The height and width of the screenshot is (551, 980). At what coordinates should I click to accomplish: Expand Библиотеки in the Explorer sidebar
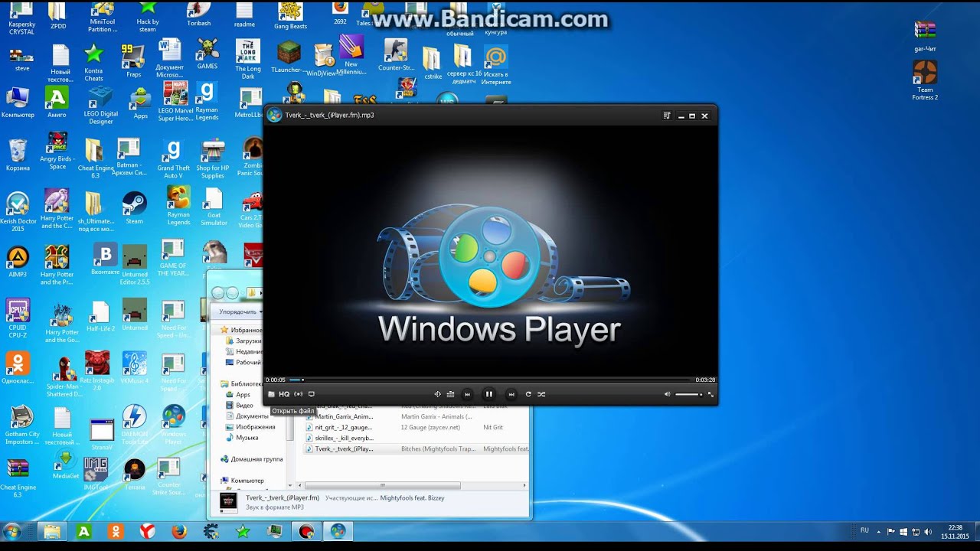click(x=240, y=384)
